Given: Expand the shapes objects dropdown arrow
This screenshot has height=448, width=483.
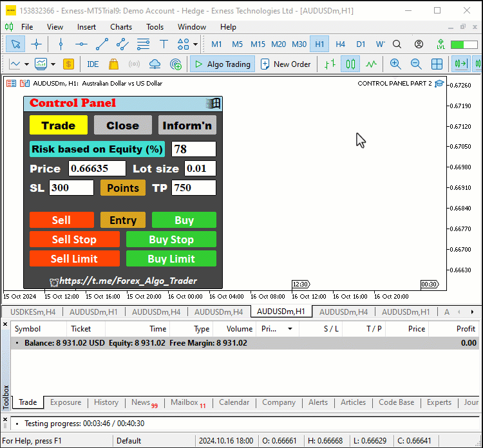Looking at the screenshot, I should click(x=195, y=44).
